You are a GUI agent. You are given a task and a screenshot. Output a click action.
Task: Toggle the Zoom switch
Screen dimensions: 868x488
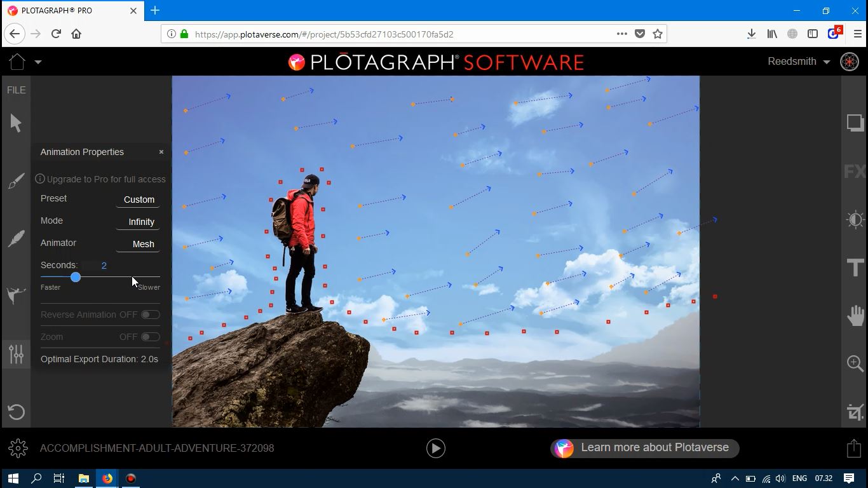[x=150, y=337]
